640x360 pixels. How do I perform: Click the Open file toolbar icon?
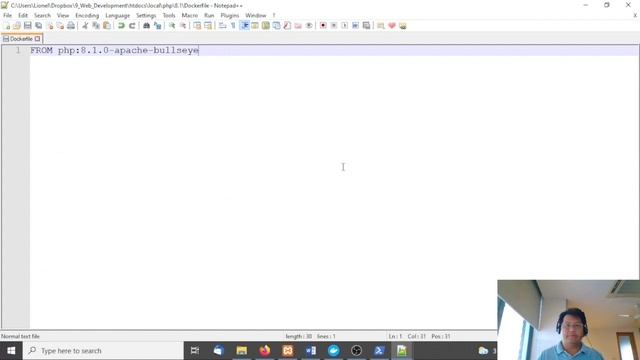pyautogui.click(x=17, y=26)
